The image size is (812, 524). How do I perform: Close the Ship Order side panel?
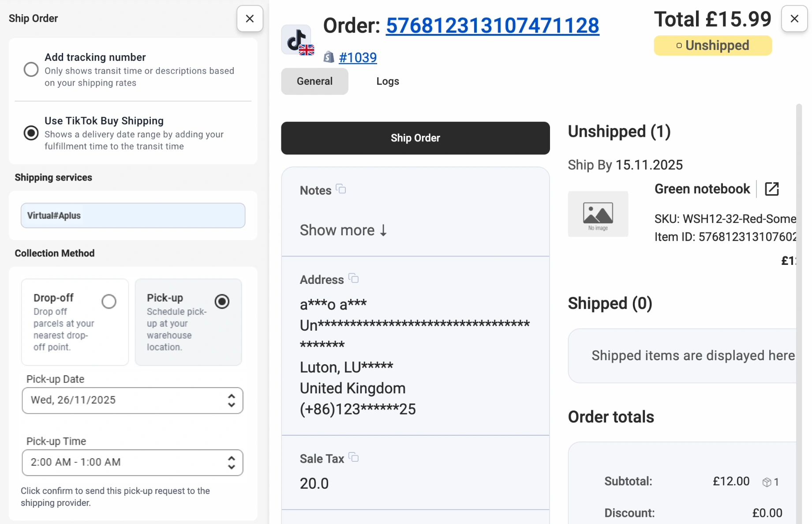(x=250, y=19)
